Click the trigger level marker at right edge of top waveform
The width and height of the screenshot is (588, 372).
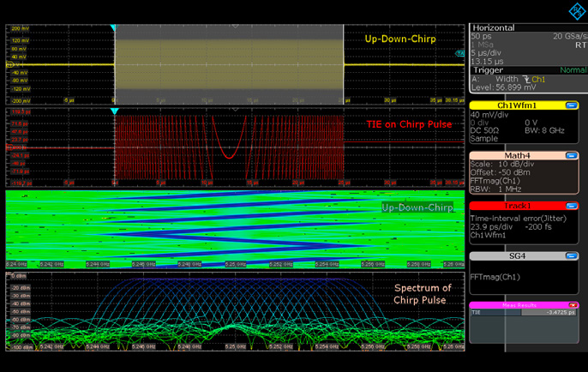pyautogui.click(x=461, y=52)
